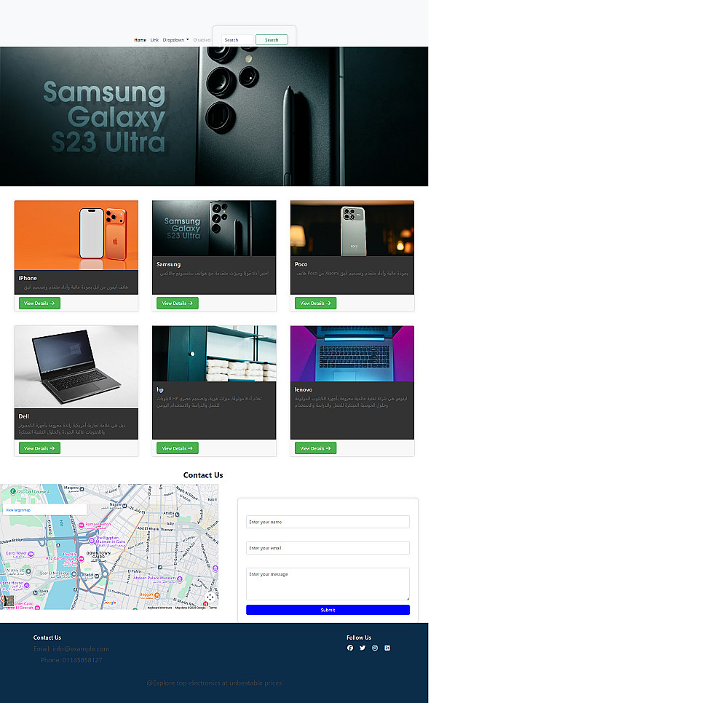Viewport: 728px width, 703px height.
Task: Click the lenovo laptop keyboard image
Action: (352, 354)
